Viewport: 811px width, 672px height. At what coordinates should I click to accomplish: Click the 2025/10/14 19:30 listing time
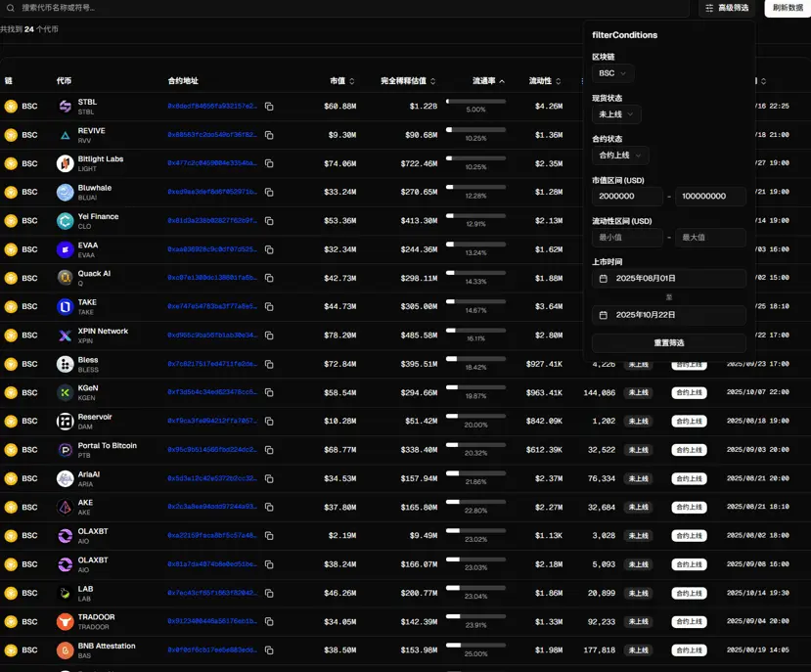[758, 593]
